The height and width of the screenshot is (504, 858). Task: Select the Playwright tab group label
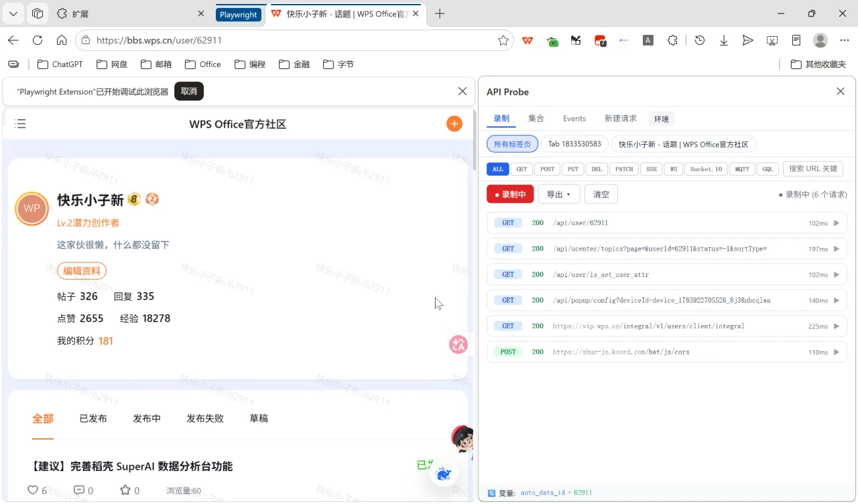238,14
